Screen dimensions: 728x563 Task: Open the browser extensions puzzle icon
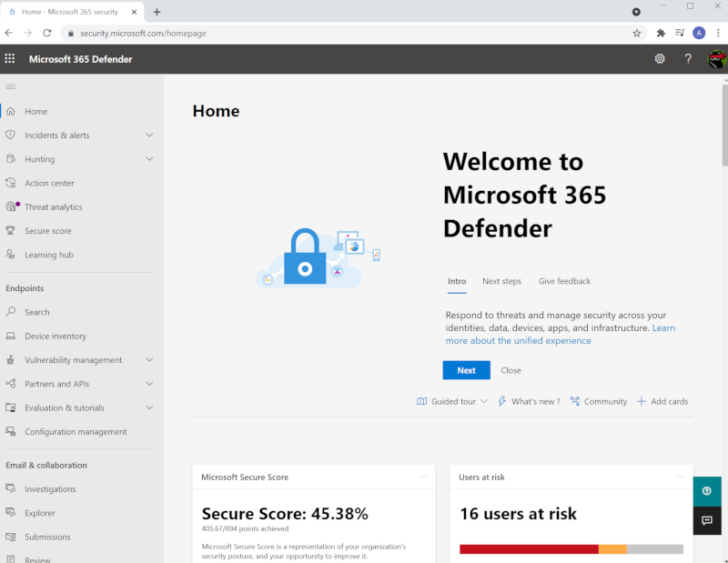[x=661, y=33]
